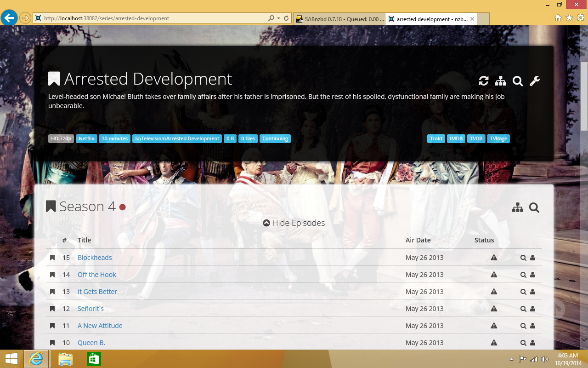Open A New Attitude episode link
Screen dimensions: 588x368
[100, 326]
